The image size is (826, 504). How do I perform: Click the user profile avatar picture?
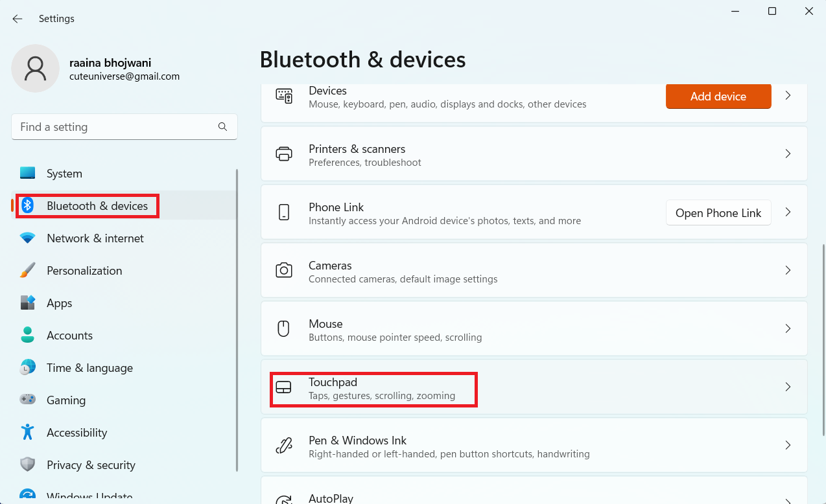pos(35,68)
